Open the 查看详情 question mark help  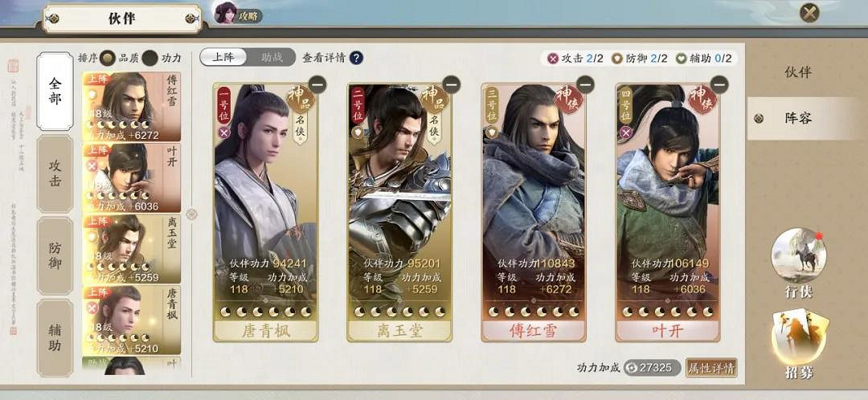(x=357, y=58)
